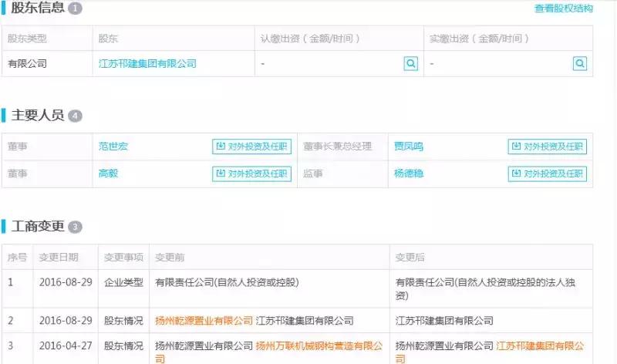Open the 查看股权结构 link
The height and width of the screenshot is (364, 617).
(564, 8)
